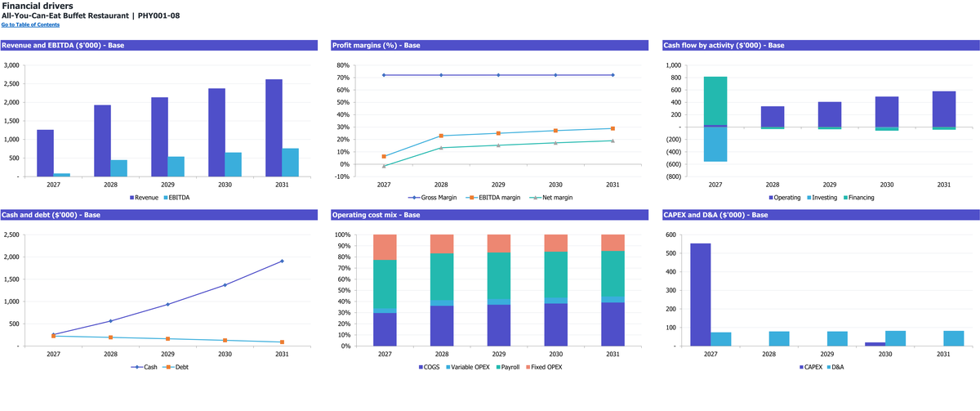Click the 2028 D&A bar in CAPEX chart
The image size is (980, 411).
778,339
